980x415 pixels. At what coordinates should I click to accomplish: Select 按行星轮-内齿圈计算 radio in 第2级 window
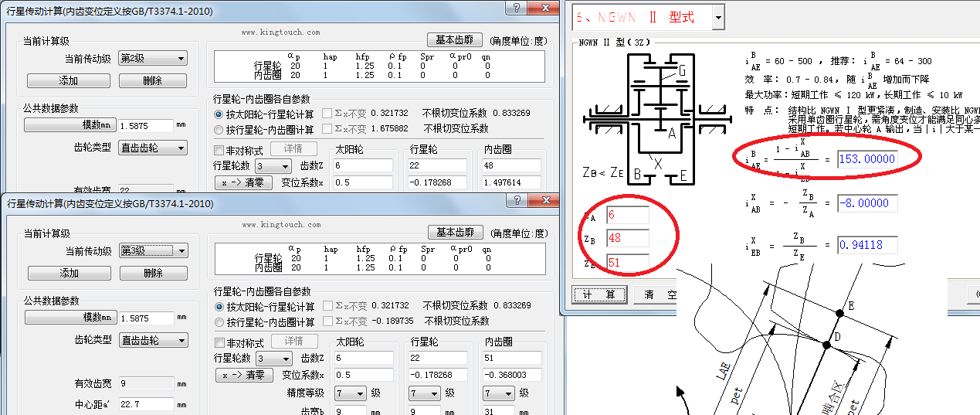point(219,129)
